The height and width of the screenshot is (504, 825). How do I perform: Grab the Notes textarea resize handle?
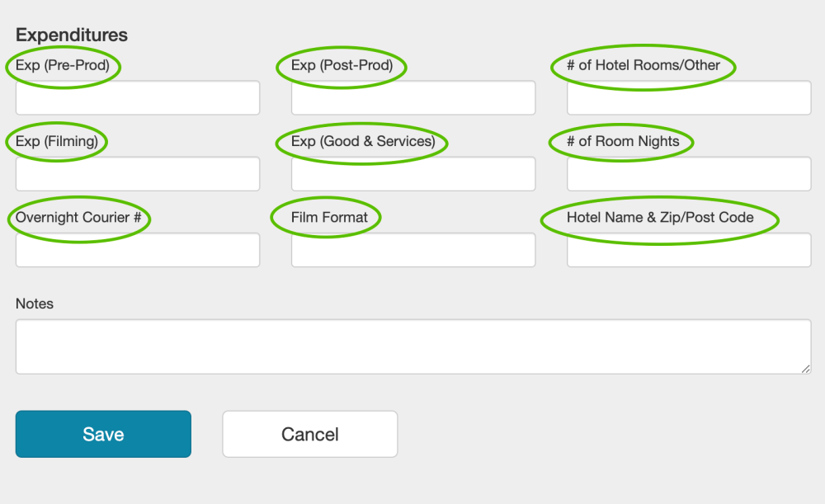806,369
